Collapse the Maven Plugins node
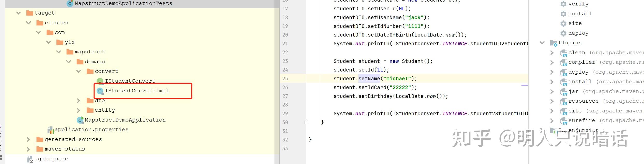644x164 pixels. tap(542, 43)
